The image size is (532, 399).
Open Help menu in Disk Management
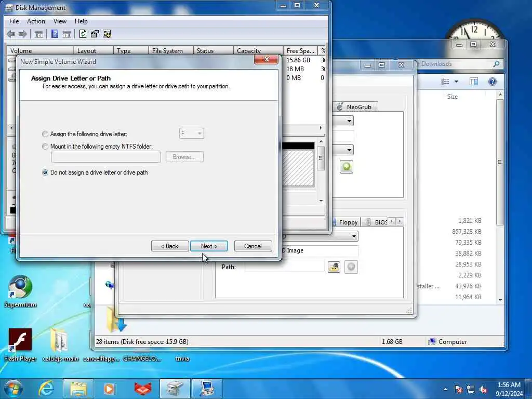tap(81, 21)
